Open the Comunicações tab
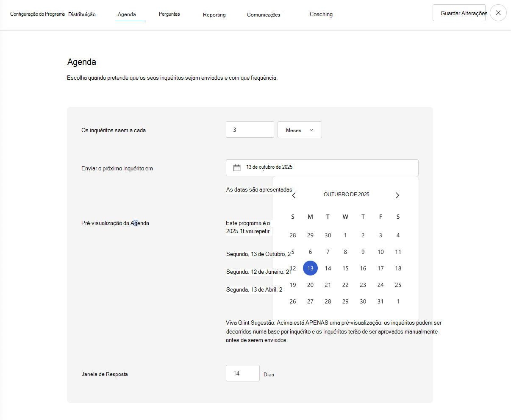The image size is (511, 420). coord(263,14)
